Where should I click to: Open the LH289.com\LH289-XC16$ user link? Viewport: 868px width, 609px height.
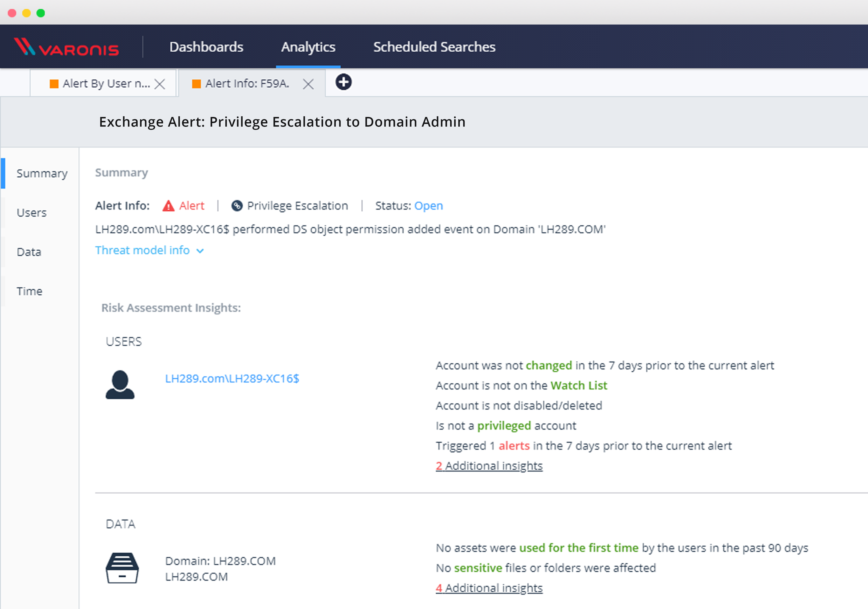click(232, 378)
